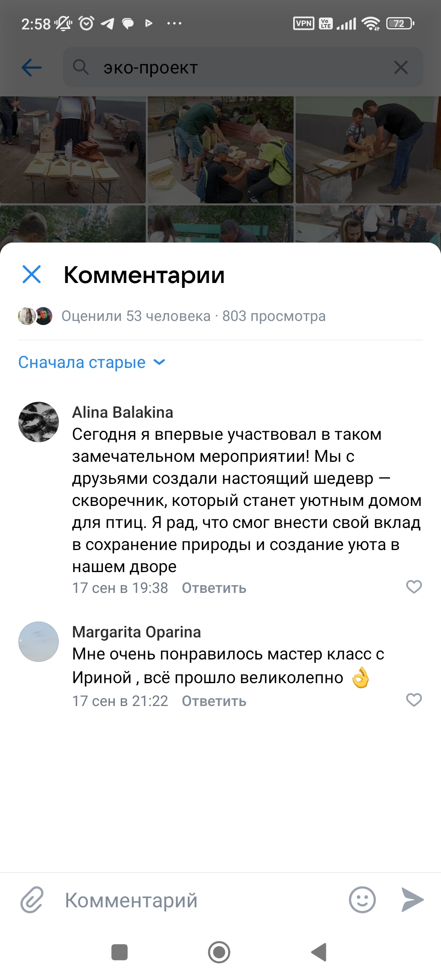Reply to Alina Balakina's comment
Viewport: 441px width, 980px height.
coord(214,588)
